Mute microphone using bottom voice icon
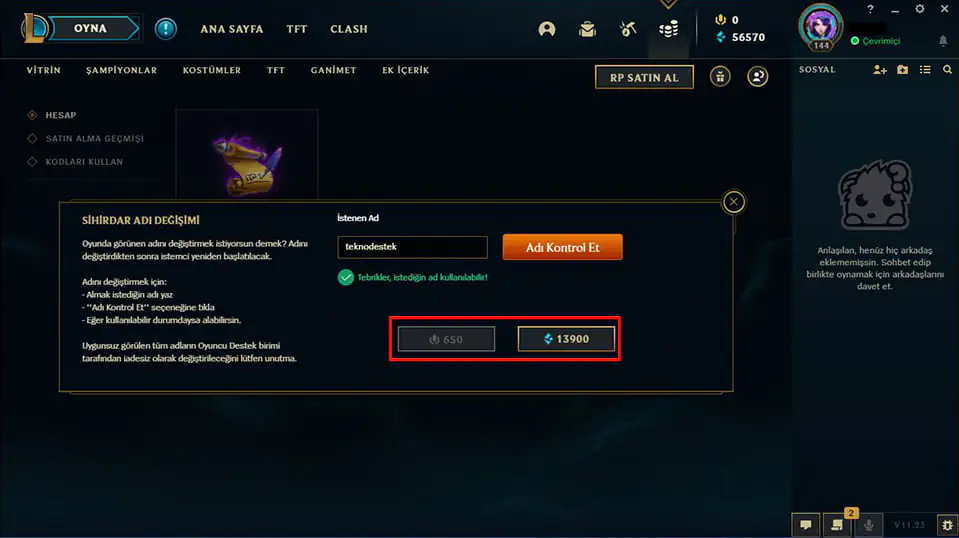 (868, 525)
